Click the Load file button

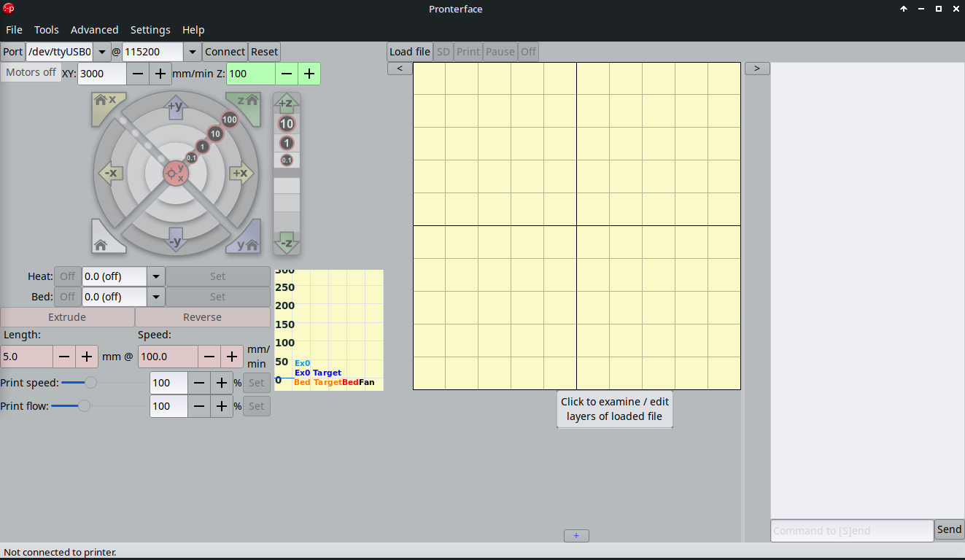click(410, 52)
